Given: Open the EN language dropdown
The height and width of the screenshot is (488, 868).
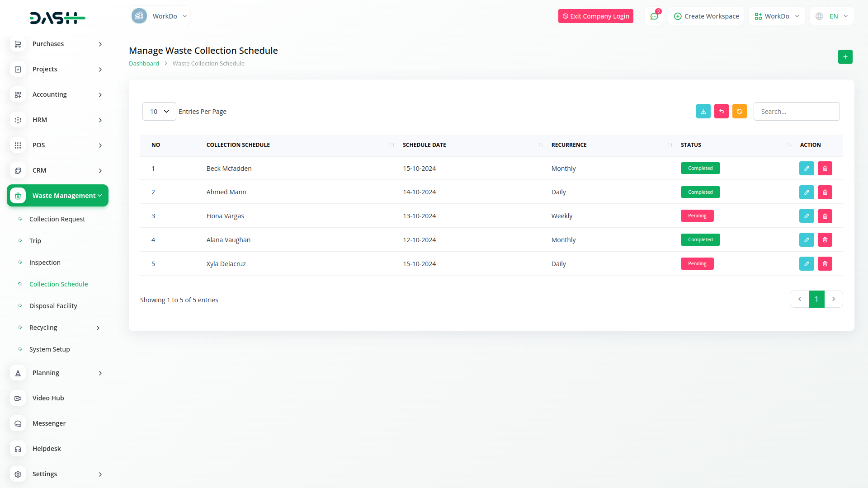Looking at the screenshot, I should [x=832, y=16].
